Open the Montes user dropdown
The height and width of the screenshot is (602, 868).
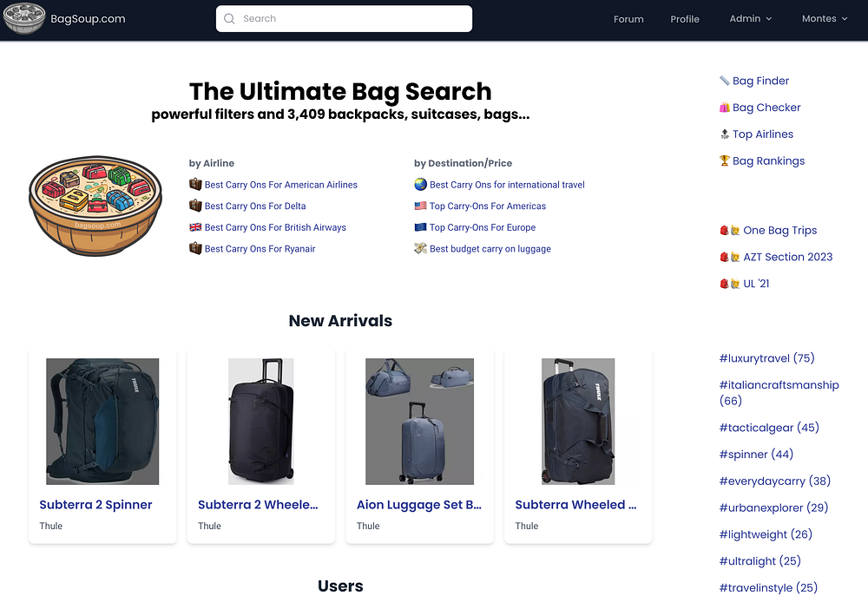[825, 19]
